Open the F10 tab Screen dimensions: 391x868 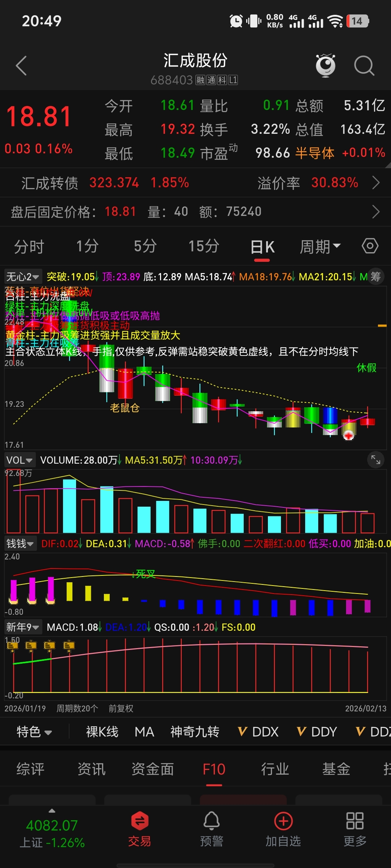(x=214, y=769)
